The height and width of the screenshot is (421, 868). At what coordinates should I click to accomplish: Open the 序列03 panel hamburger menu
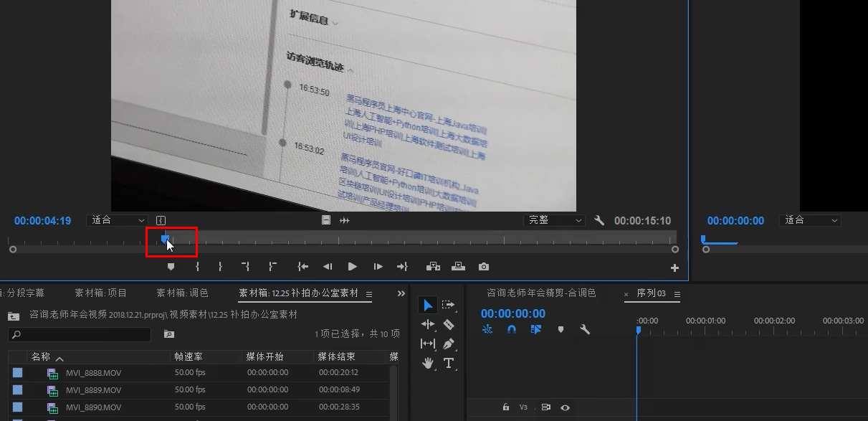pos(677,294)
